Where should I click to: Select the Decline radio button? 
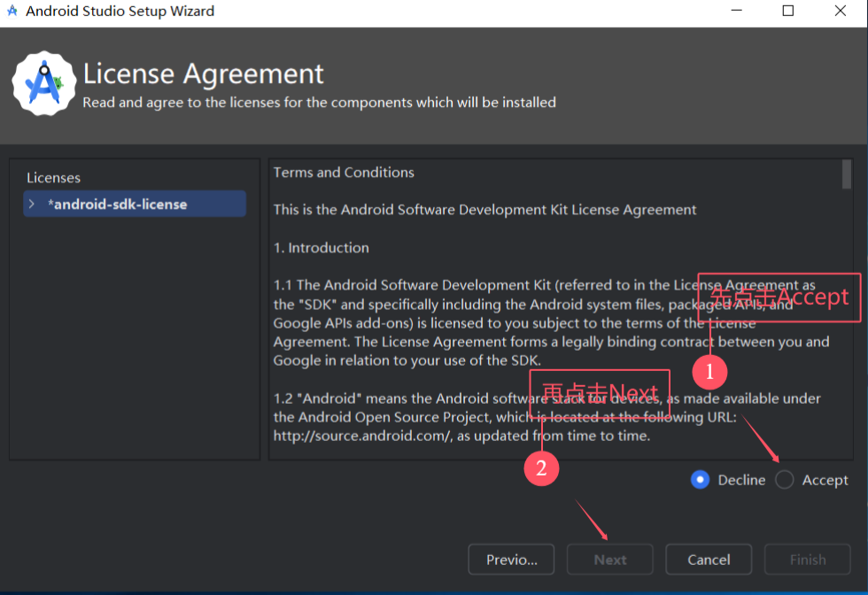(700, 479)
